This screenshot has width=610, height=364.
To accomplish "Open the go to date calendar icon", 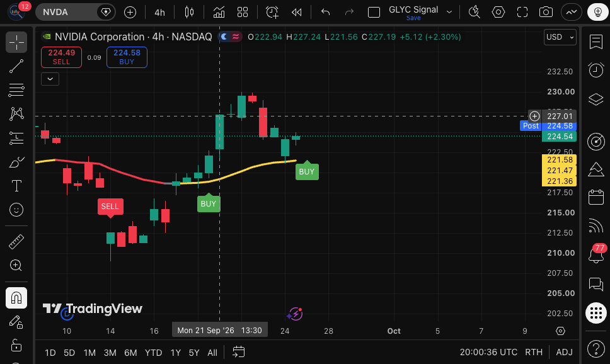I will (238, 352).
